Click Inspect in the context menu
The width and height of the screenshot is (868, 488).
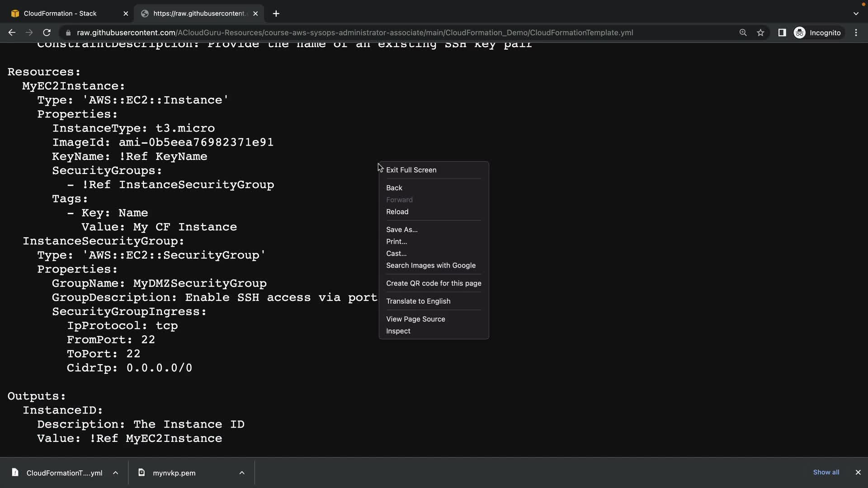398,331
